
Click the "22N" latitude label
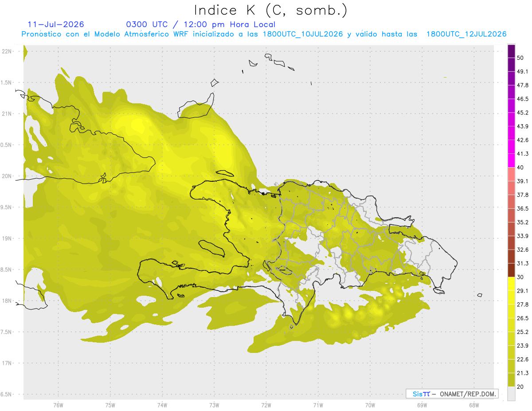8,51
